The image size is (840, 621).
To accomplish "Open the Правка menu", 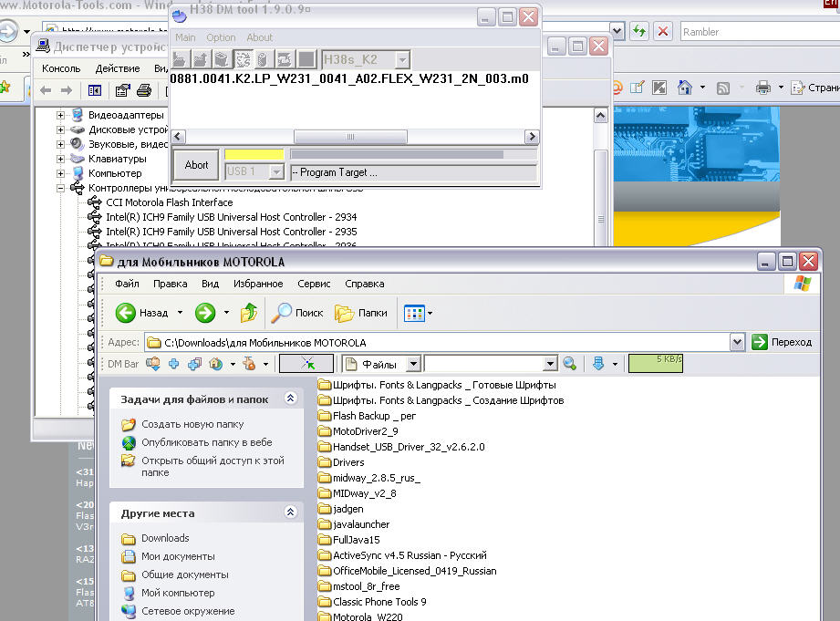I will [171, 284].
